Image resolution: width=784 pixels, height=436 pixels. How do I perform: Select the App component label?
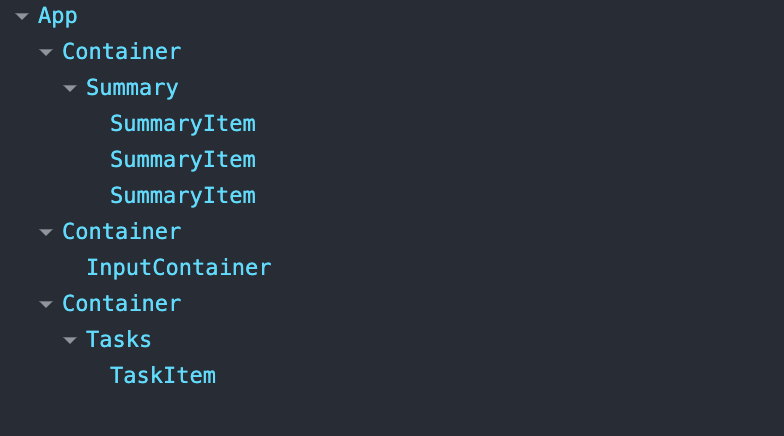pyautogui.click(x=58, y=16)
